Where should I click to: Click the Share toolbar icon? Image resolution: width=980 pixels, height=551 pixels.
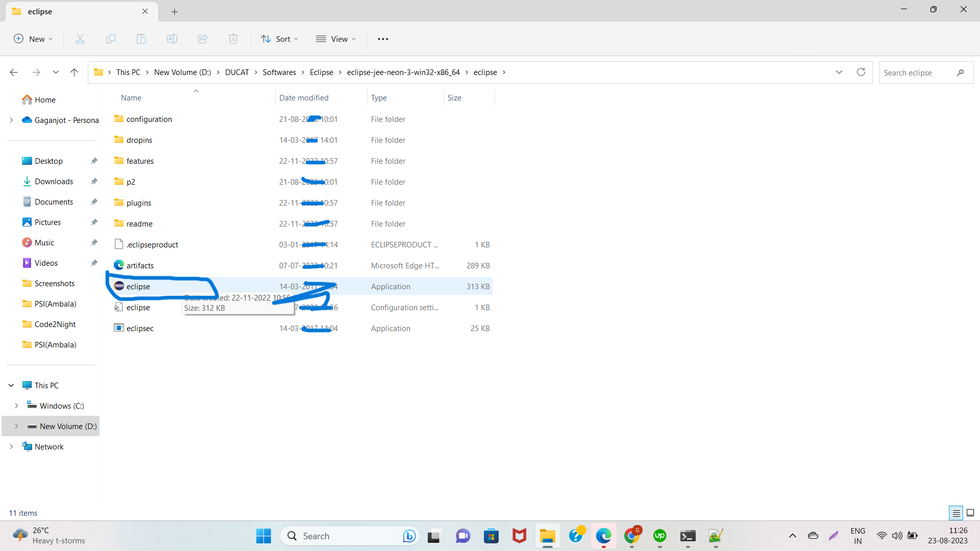(x=203, y=39)
